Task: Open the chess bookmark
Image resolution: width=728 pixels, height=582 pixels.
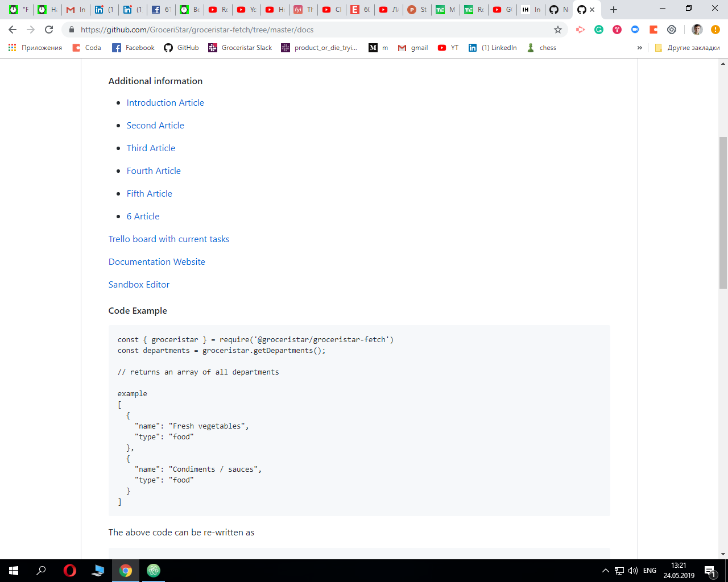Action: [x=541, y=48]
